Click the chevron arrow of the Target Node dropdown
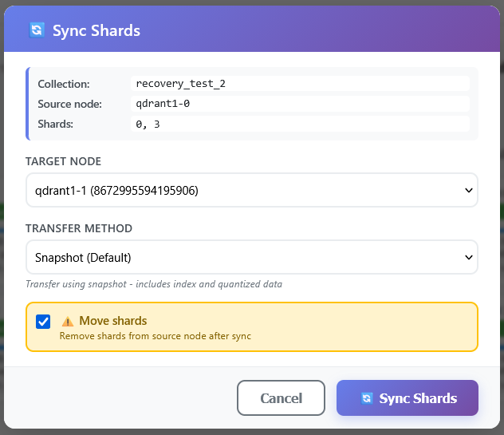Image resolution: width=504 pixels, height=435 pixels. pos(467,191)
